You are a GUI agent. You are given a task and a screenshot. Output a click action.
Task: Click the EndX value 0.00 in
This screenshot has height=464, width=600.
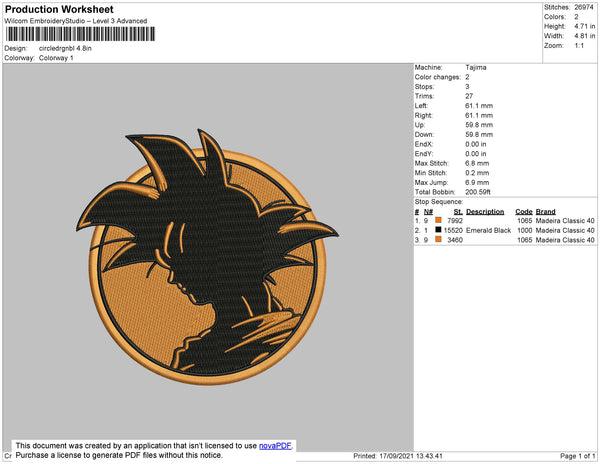click(476, 144)
